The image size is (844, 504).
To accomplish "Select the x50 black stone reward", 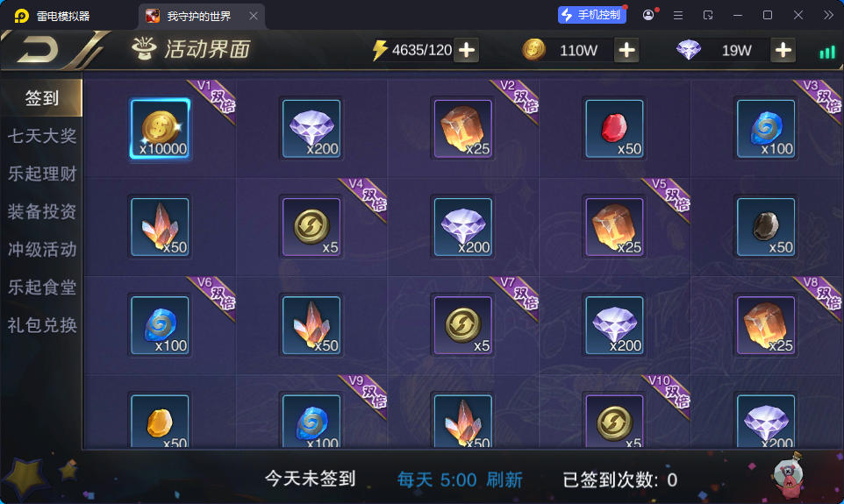I will [x=765, y=227].
